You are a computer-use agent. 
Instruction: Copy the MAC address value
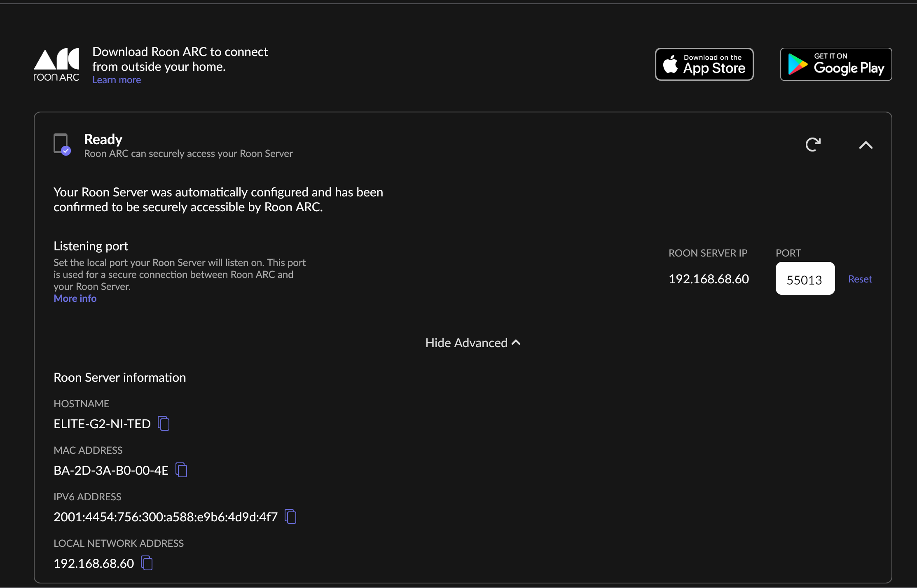181,470
